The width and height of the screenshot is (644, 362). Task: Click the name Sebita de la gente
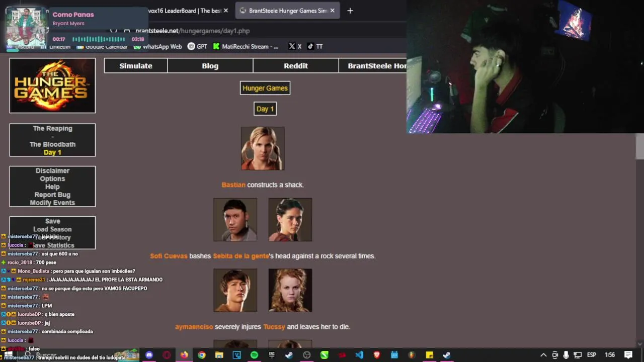(x=241, y=256)
